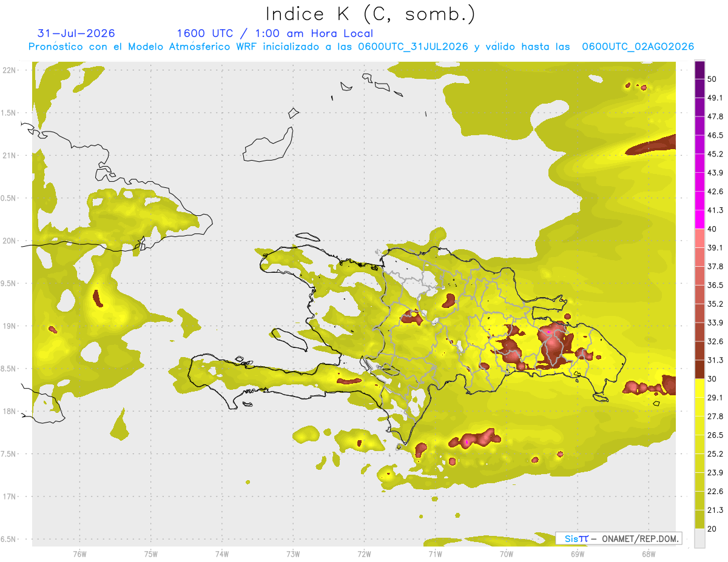Click the '1600 UTC / 1:00 am Hora Local' time text
728x562 pixels.
click(x=275, y=33)
